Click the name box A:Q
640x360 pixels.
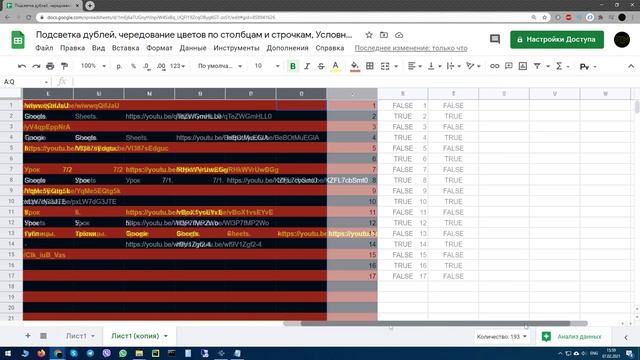click(25, 82)
